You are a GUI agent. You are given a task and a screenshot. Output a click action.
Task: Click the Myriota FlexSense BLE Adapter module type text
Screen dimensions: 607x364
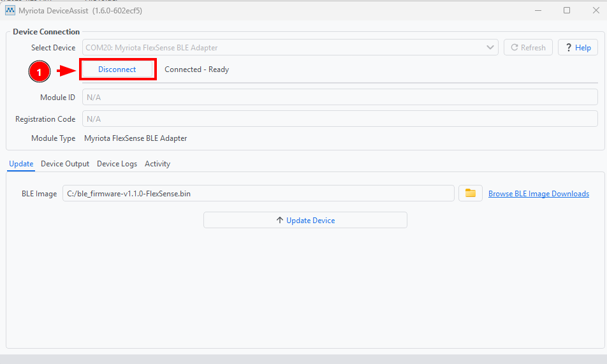coord(135,138)
